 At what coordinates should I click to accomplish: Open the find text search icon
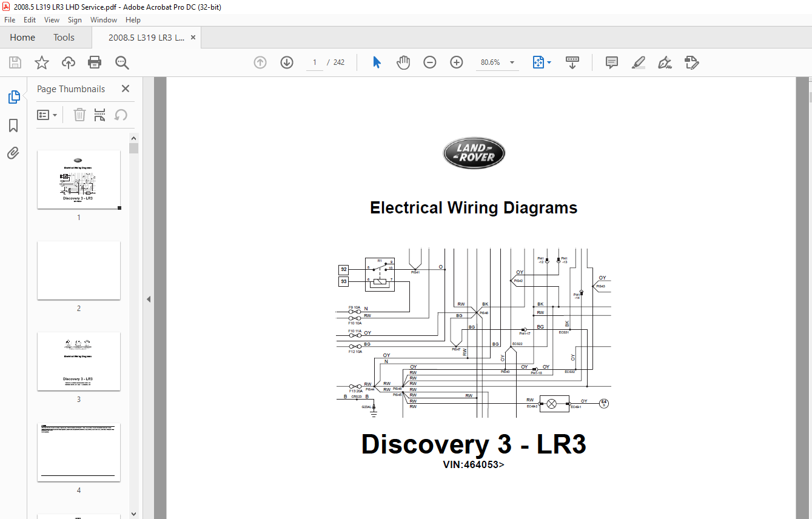(x=122, y=62)
